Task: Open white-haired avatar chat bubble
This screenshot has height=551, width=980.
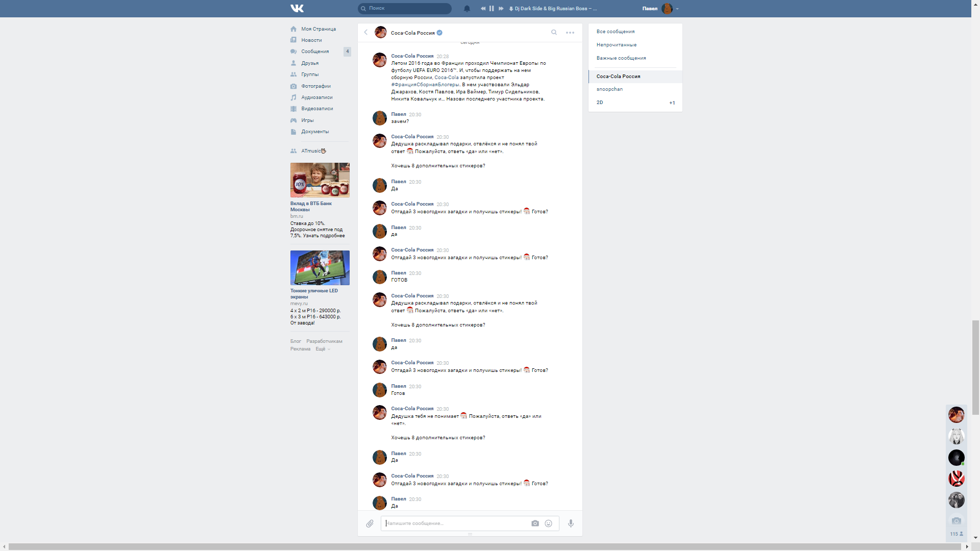Action: pos(956,436)
